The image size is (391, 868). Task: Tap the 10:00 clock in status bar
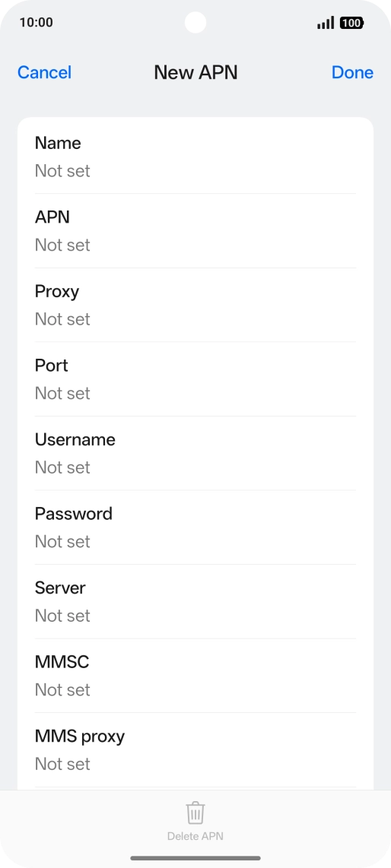click(x=36, y=23)
